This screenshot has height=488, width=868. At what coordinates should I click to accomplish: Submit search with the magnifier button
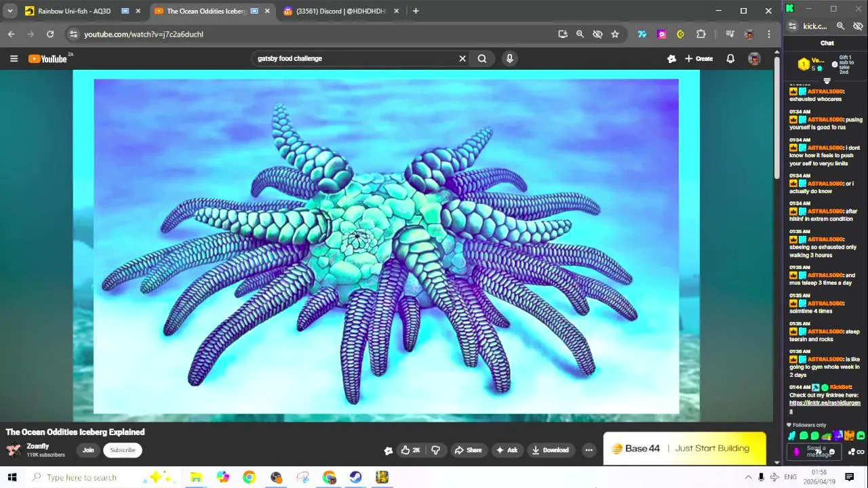[x=482, y=58]
